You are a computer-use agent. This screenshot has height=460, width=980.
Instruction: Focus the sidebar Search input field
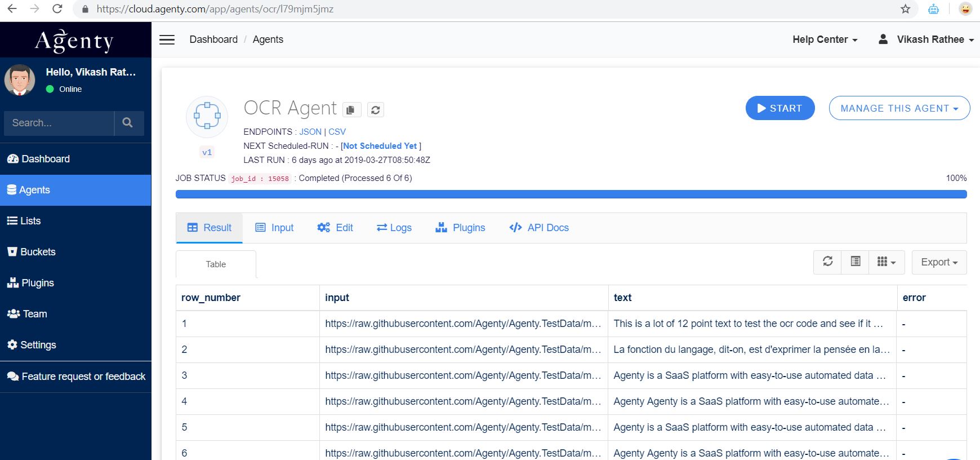click(x=59, y=123)
